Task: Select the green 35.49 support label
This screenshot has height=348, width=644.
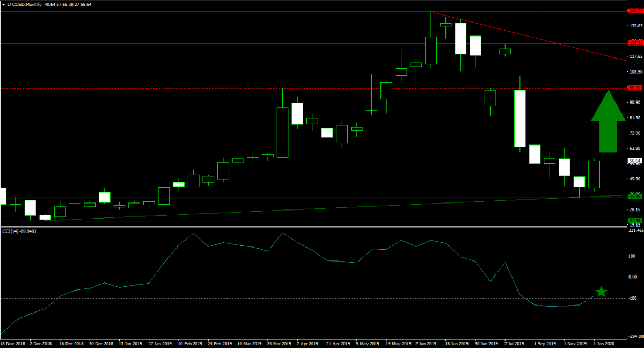Action: 635,197
